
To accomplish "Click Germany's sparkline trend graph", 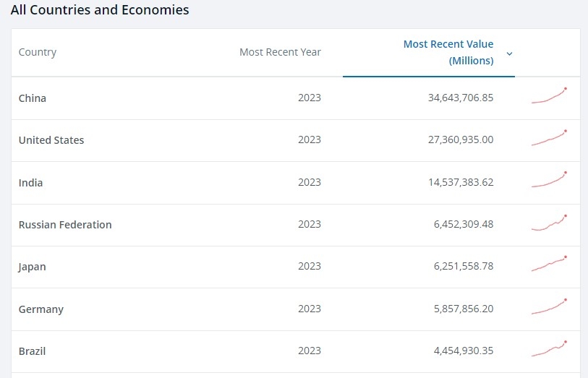I will coord(549,308).
